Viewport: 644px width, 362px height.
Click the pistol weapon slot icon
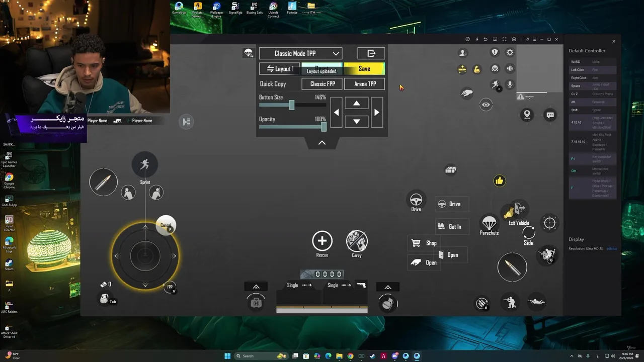[x=361, y=285]
